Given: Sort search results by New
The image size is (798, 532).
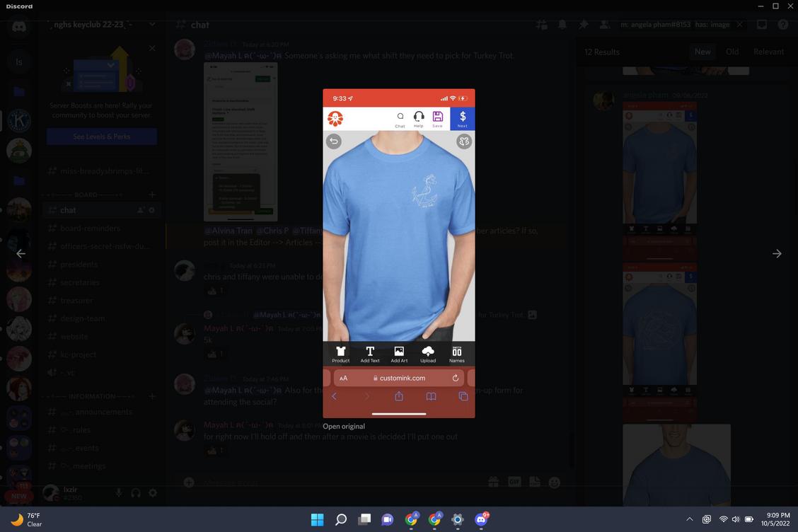Looking at the screenshot, I should click(702, 52).
